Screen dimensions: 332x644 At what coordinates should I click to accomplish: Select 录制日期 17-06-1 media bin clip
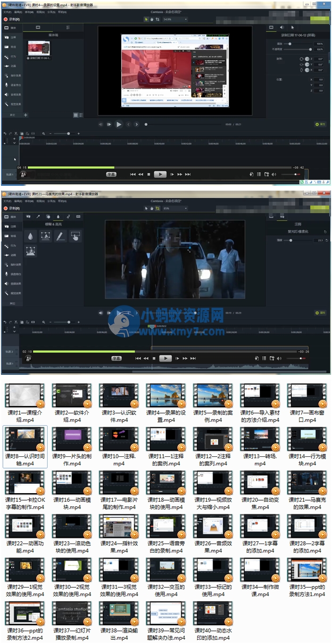(x=39, y=50)
